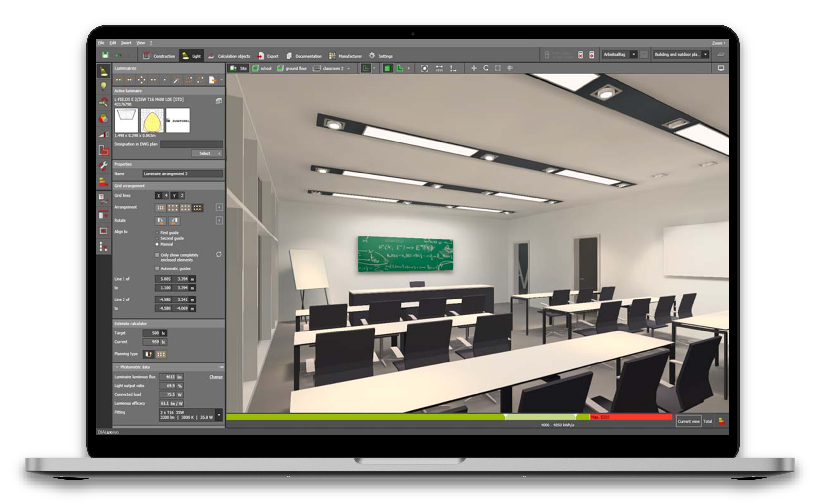
Task: Open the wrench maintenance tool in the sidebar
Action: tap(103, 166)
